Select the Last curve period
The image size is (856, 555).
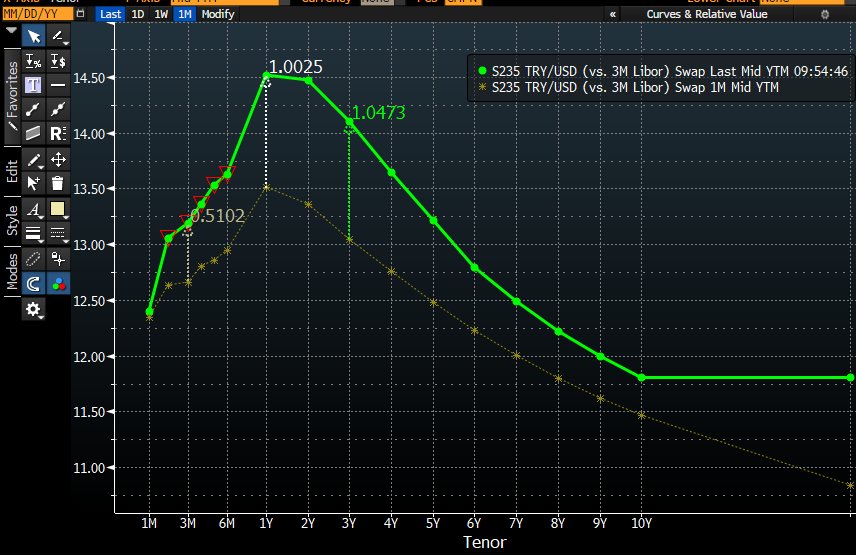110,14
